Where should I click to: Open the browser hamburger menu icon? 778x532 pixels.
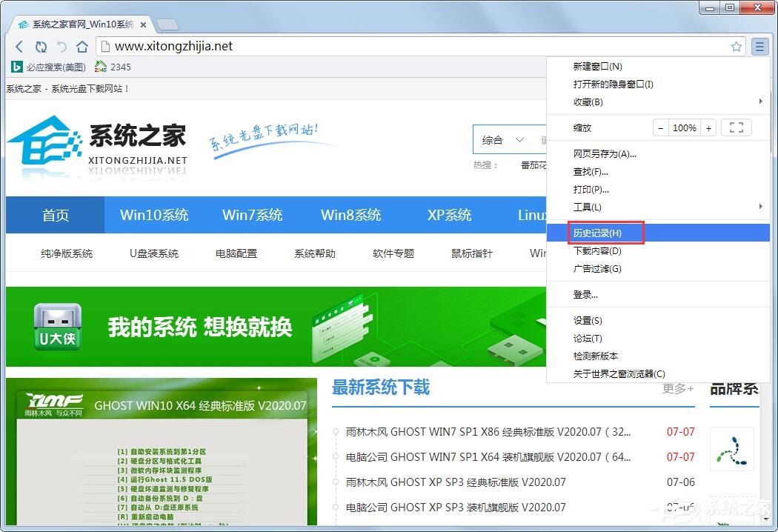point(760,46)
